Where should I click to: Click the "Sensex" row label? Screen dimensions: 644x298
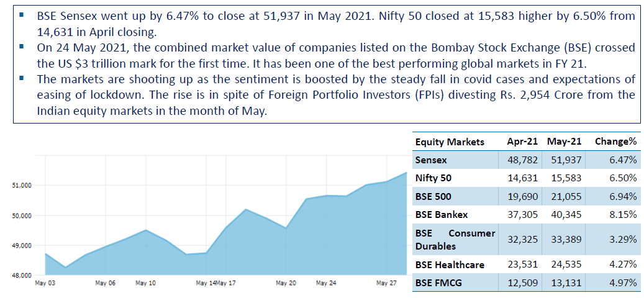tap(431, 160)
